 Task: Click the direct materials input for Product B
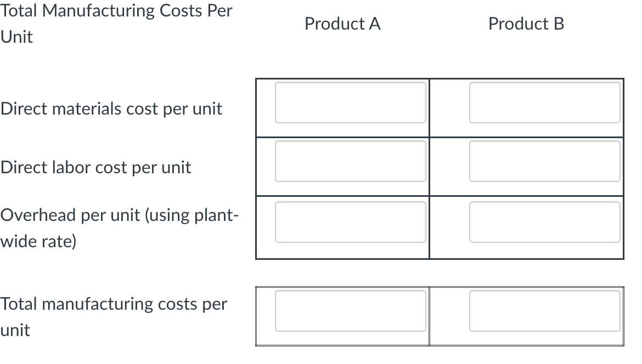[545, 103]
